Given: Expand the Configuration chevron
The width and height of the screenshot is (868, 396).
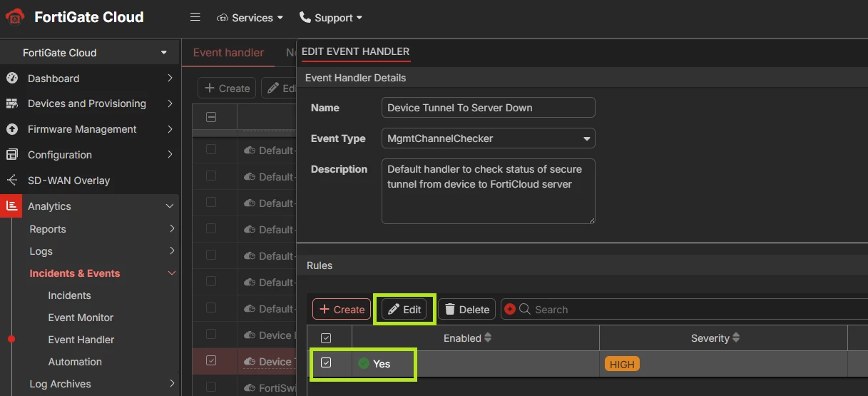Looking at the screenshot, I should [x=170, y=154].
